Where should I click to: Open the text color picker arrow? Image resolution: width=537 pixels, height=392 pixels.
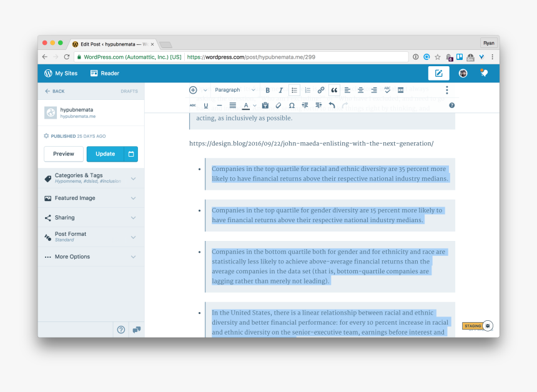(255, 105)
